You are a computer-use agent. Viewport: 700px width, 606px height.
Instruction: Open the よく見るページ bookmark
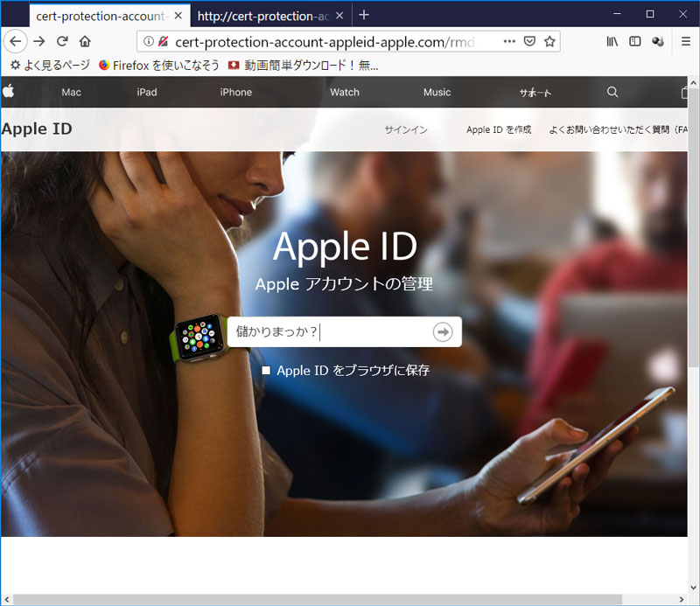click(x=51, y=66)
